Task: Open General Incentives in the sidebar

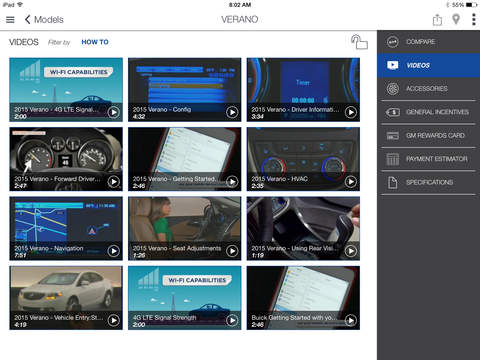Action: pyautogui.click(x=428, y=112)
